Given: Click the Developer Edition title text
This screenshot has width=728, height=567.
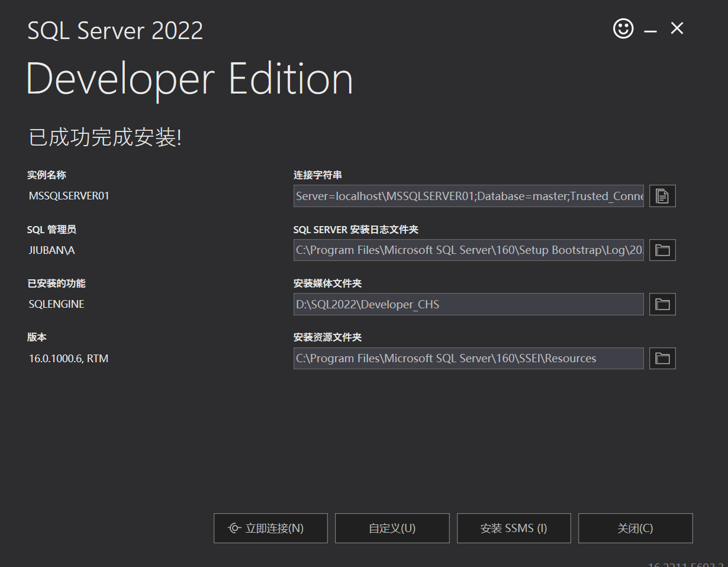Looking at the screenshot, I should pyautogui.click(x=189, y=79).
